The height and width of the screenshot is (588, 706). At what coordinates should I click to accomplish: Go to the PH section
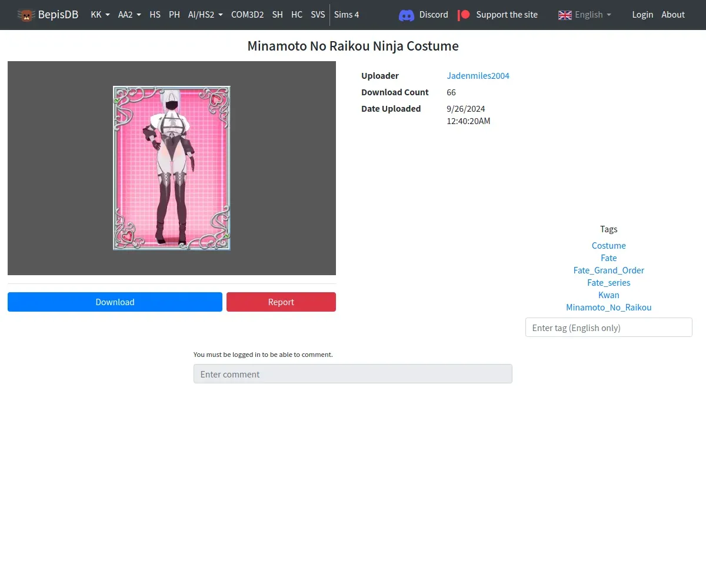(174, 15)
